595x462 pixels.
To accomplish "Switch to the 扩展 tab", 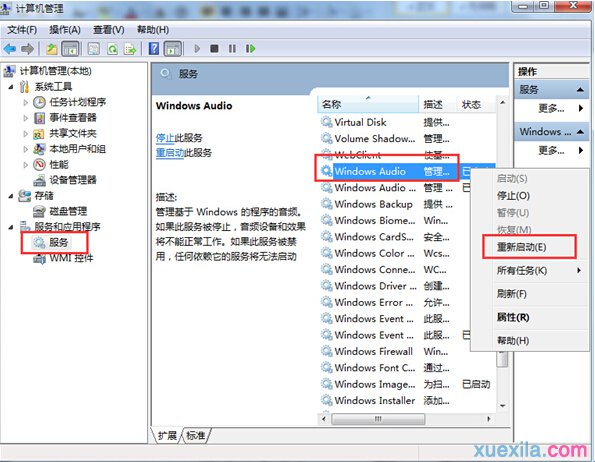I will coord(167,435).
